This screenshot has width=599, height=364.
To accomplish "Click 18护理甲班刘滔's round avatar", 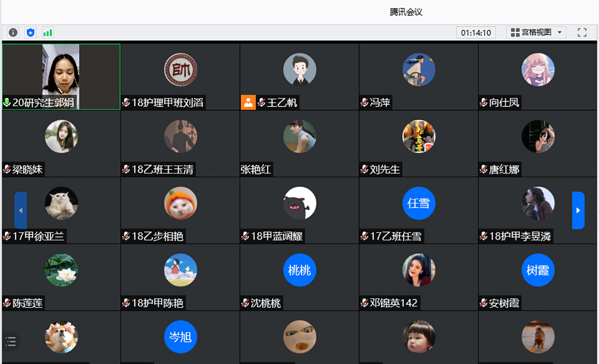I will point(180,70).
